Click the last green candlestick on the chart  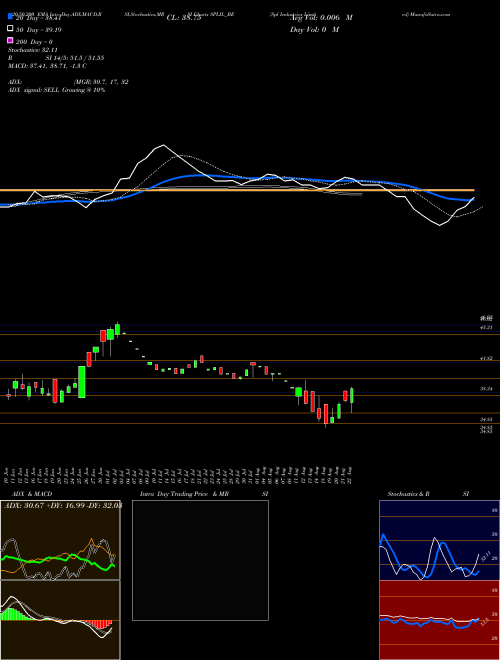coord(351,396)
